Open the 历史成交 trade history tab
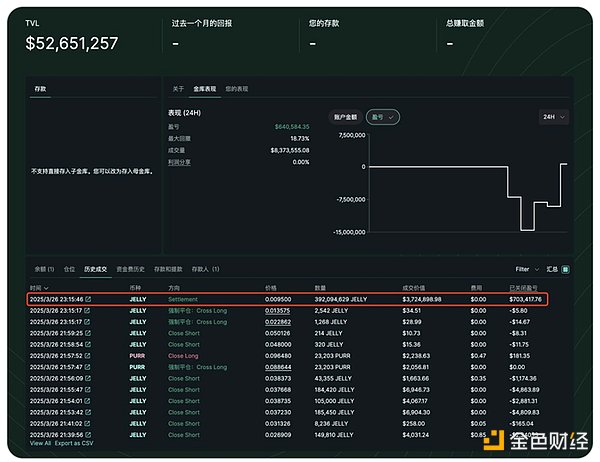 tap(96, 269)
